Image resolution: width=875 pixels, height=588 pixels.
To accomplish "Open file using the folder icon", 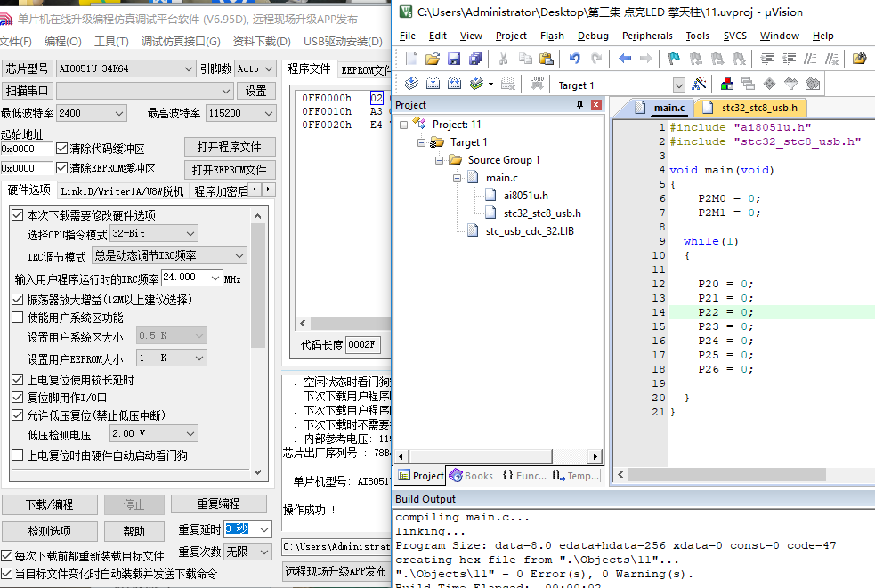I will [433, 59].
